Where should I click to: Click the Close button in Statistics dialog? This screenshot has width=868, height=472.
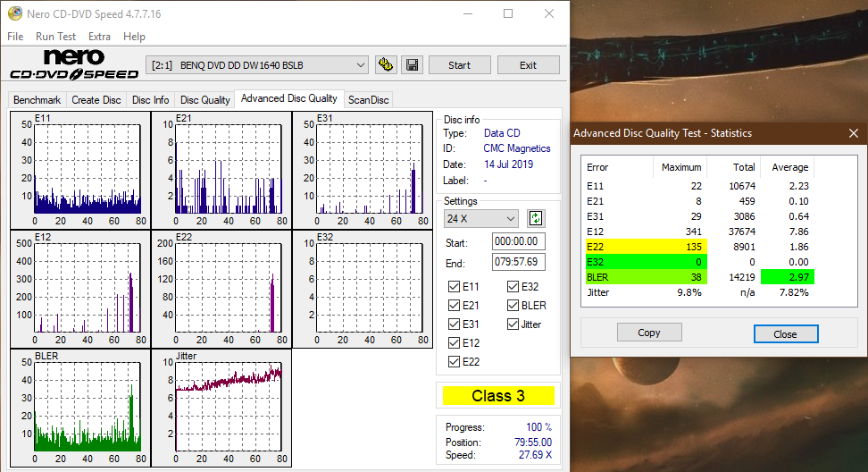coord(786,334)
